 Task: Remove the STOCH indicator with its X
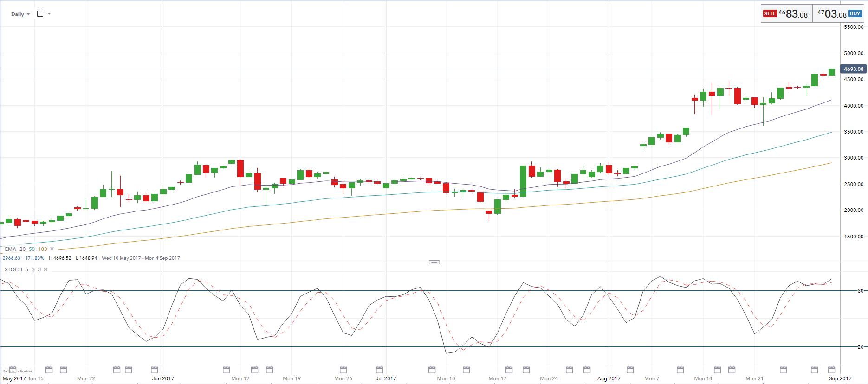click(45, 269)
